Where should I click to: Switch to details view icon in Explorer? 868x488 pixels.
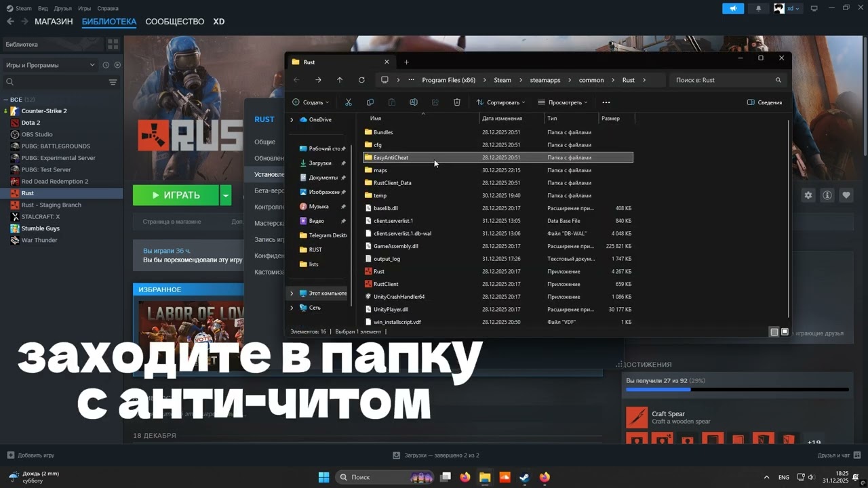(x=774, y=332)
